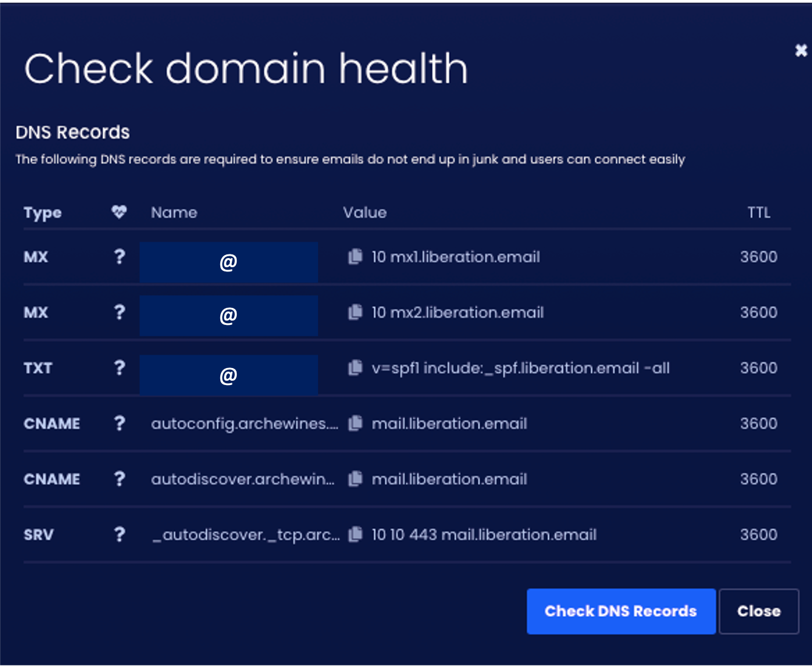Click the heart health column header icon
The image size is (812, 668).
pyautogui.click(x=119, y=212)
